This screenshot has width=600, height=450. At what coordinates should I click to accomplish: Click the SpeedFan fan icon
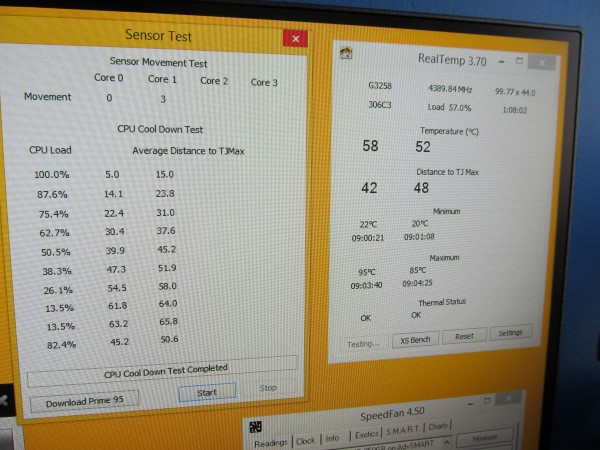coord(255,427)
